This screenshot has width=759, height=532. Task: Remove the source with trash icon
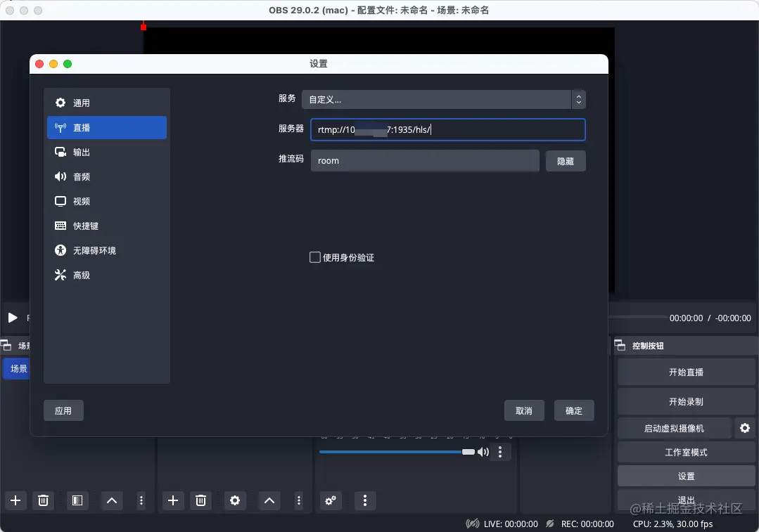[201, 500]
